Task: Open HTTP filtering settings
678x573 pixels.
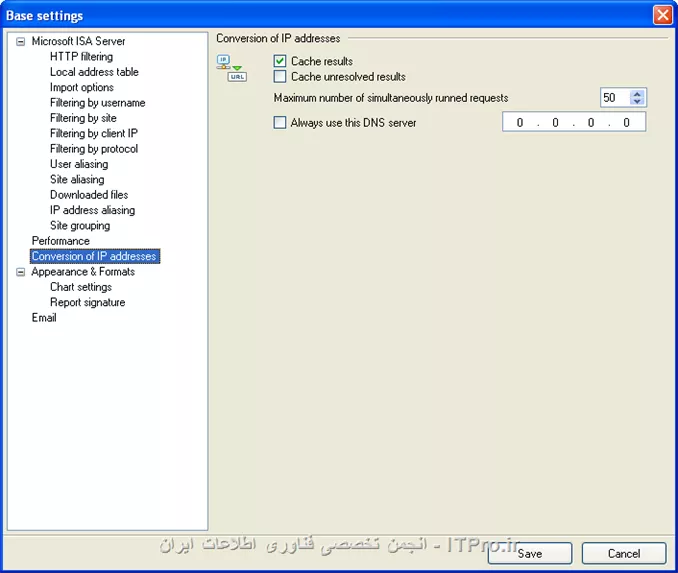Action: coord(81,57)
